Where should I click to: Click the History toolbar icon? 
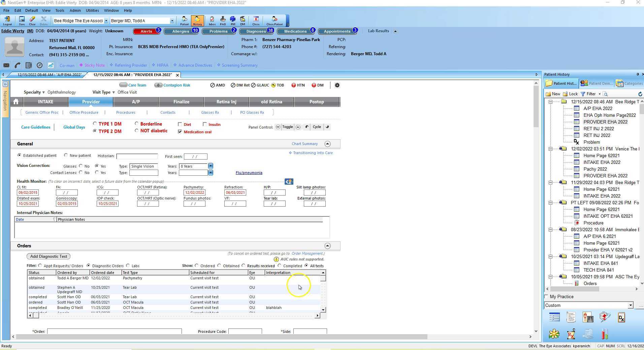(x=197, y=21)
